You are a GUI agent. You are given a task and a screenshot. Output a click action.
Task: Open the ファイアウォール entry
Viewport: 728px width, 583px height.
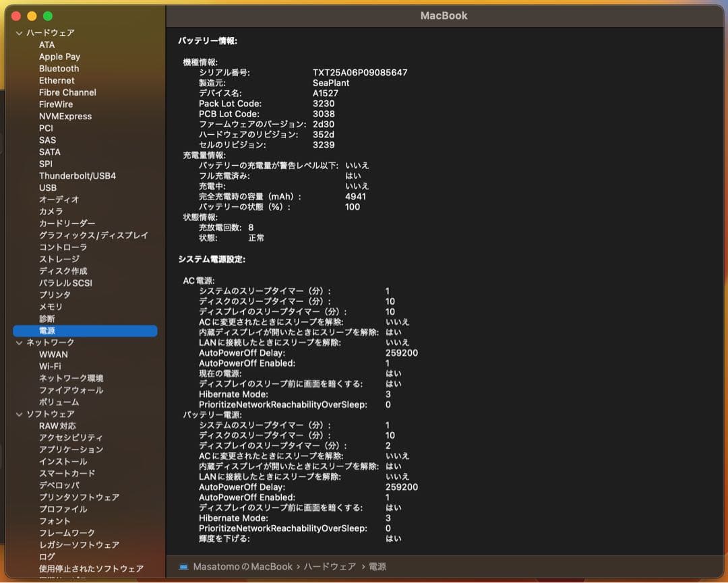point(71,390)
